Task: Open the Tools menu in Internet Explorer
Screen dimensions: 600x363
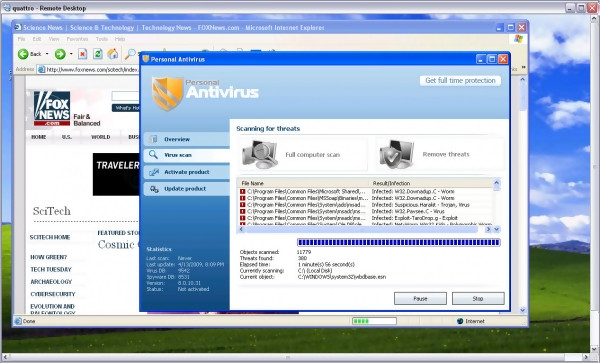Action: pyautogui.click(x=102, y=39)
